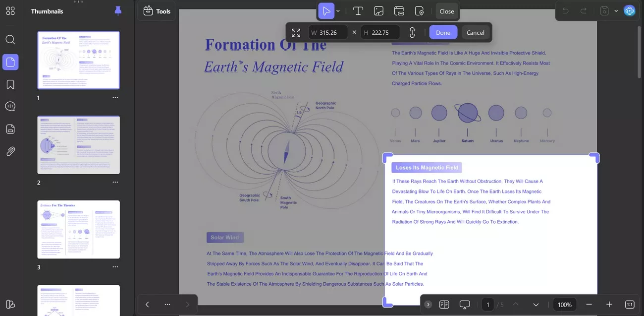Toggle the Thumbnails sidebar view

(10, 62)
